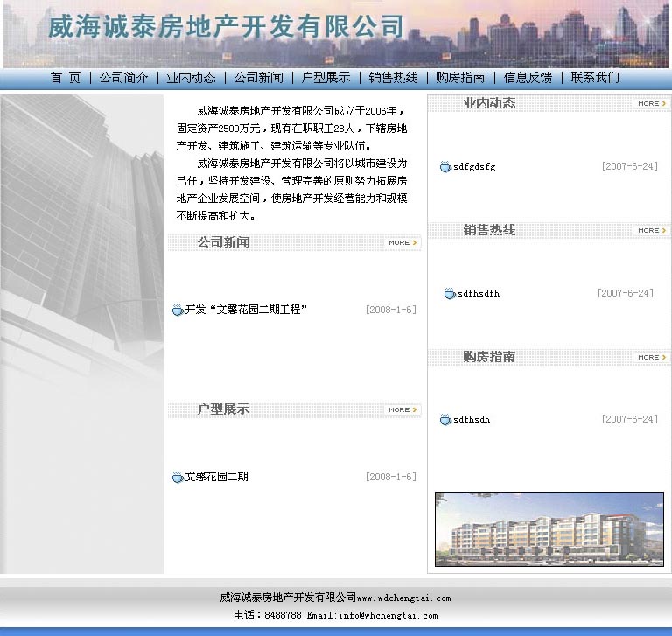Open 户型展示 in the navigation bar
This screenshot has width=672, height=636.
(x=325, y=78)
